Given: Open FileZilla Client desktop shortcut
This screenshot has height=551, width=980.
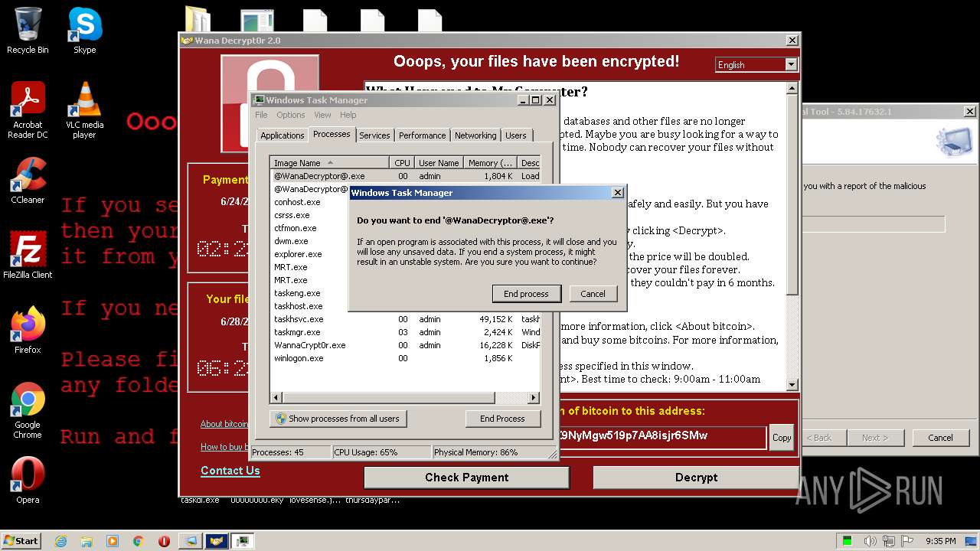Looking at the screenshot, I should 28,256.
